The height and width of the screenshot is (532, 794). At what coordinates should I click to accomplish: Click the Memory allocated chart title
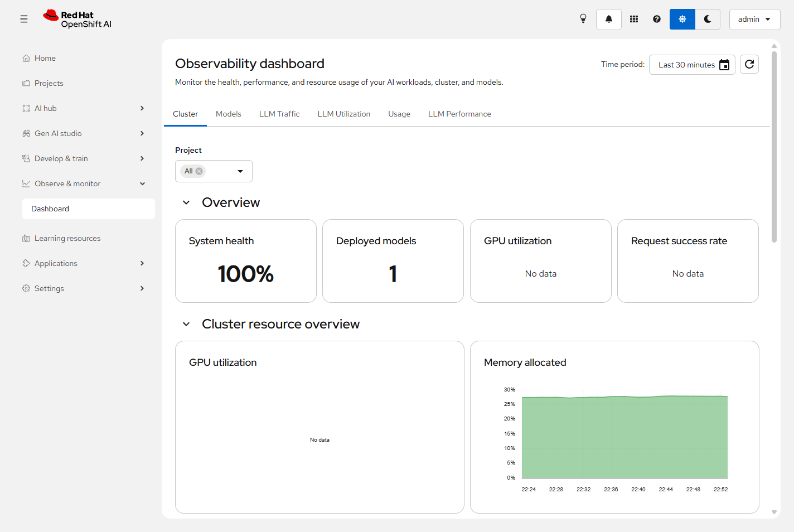tap(525, 362)
